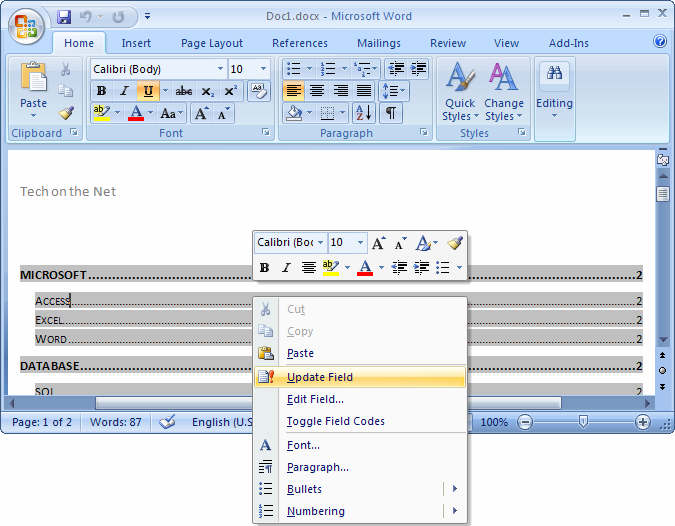
Task: Customize Quick Access Toolbar dropdown
Action: pos(147,17)
